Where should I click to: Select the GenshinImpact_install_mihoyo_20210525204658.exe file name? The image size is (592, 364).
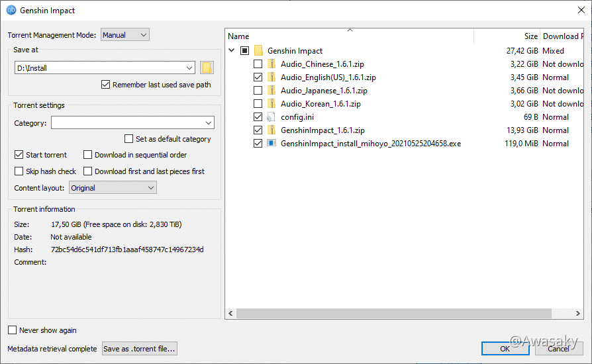371,144
